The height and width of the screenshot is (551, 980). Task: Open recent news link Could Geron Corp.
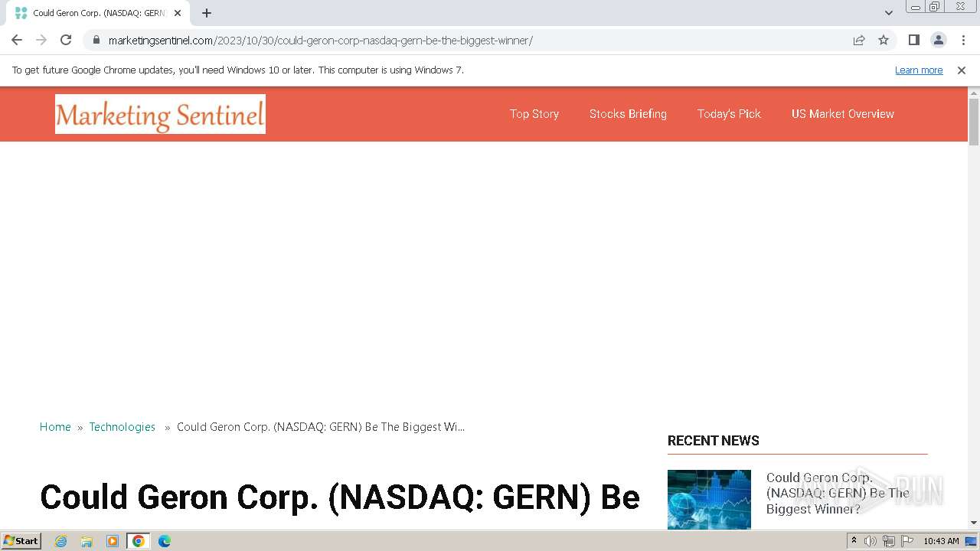coord(838,493)
